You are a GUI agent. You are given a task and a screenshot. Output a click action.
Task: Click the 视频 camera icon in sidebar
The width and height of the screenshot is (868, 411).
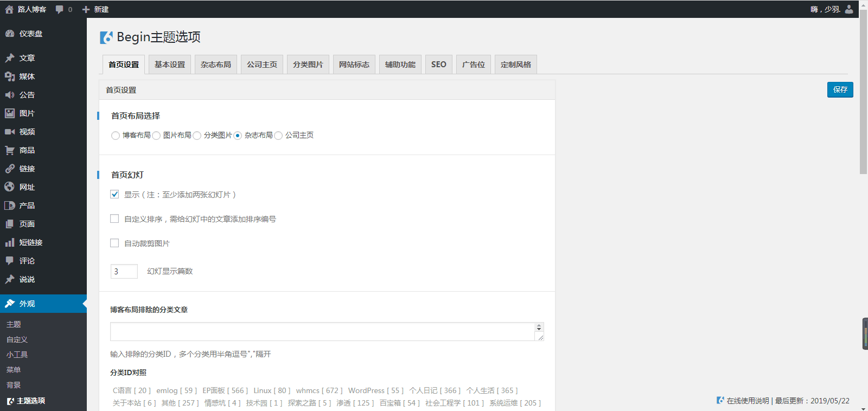point(10,132)
